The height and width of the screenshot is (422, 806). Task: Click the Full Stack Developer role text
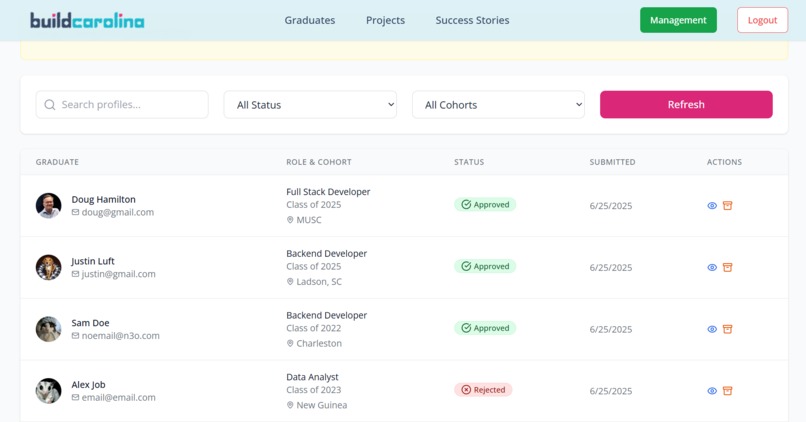click(328, 192)
